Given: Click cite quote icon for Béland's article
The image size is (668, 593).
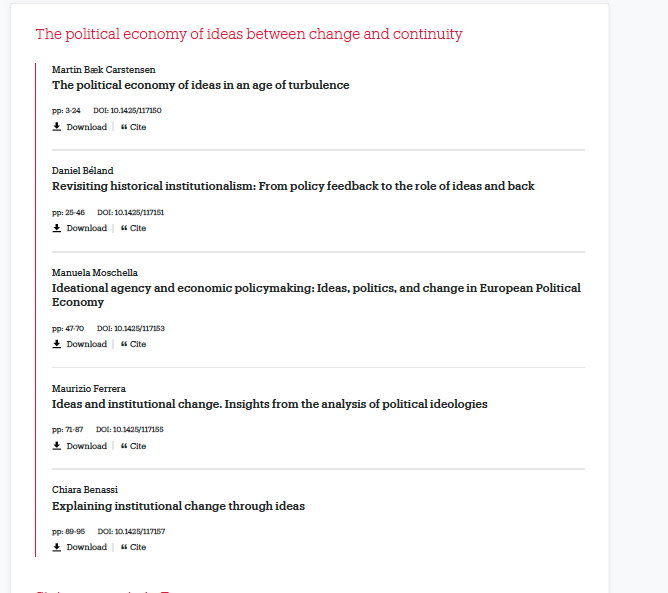Looking at the screenshot, I should coord(124,228).
